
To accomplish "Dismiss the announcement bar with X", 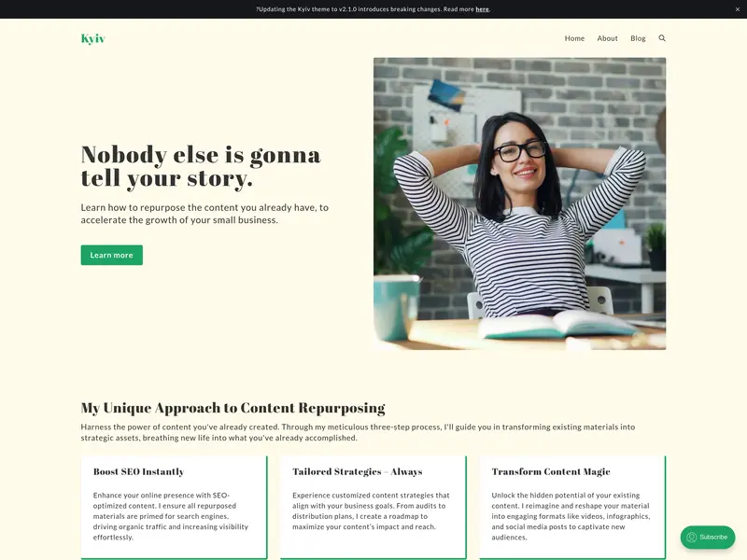I will [x=737, y=9].
